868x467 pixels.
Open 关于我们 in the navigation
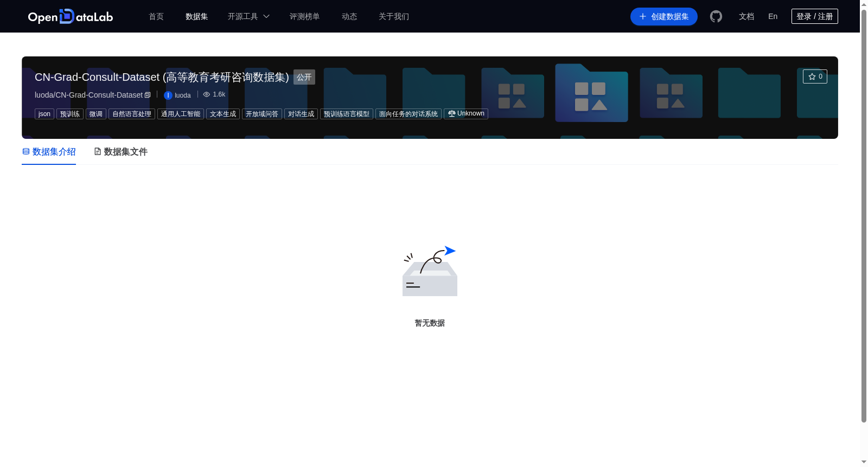point(394,16)
